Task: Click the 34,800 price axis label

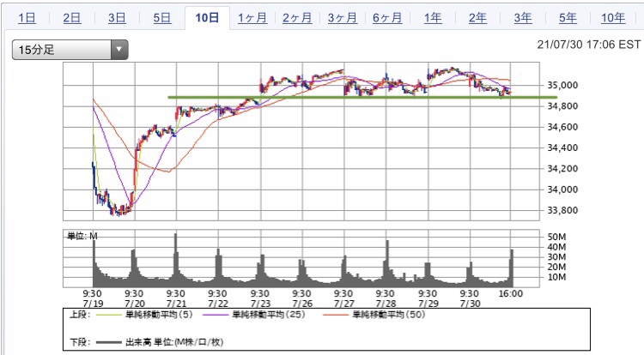Action: coord(562,106)
